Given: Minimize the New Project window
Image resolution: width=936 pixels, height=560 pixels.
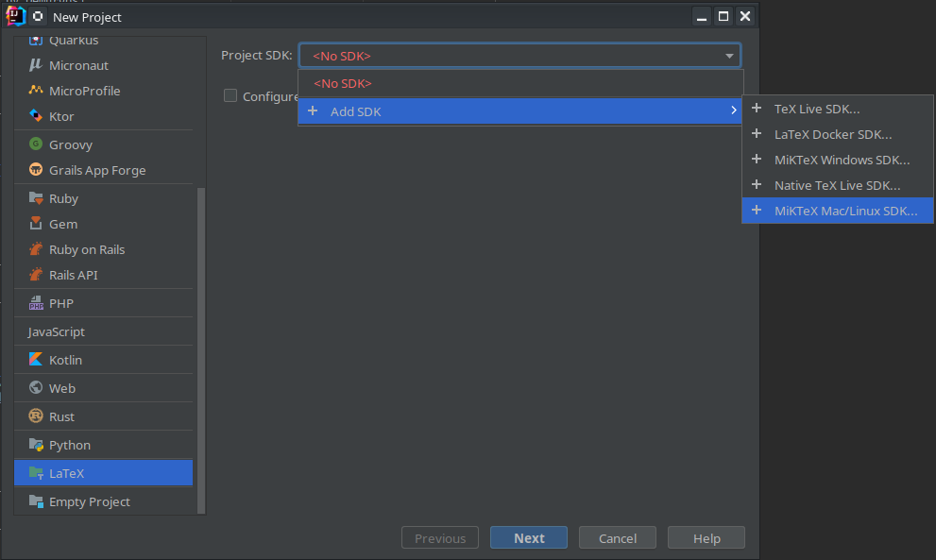Looking at the screenshot, I should (x=702, y=16).
